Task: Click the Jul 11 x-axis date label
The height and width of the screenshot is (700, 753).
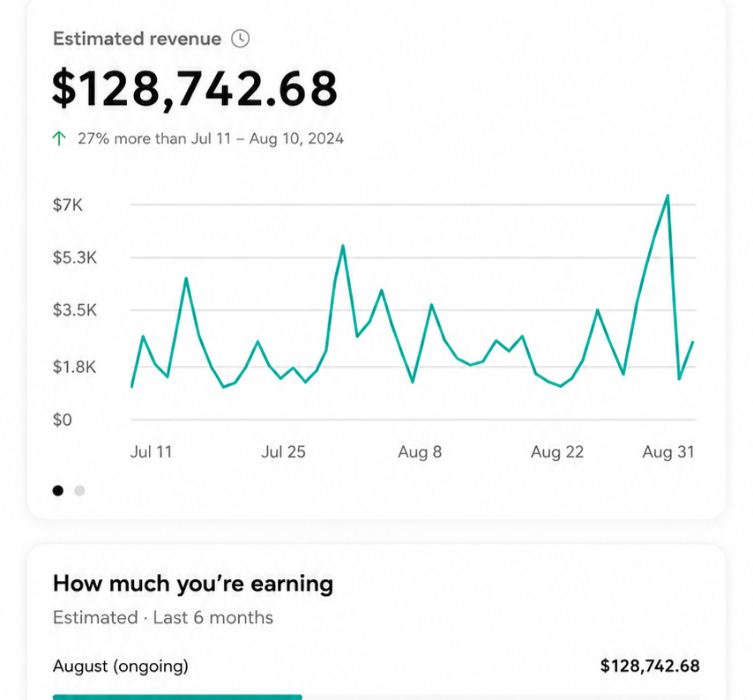Action: 152,451
